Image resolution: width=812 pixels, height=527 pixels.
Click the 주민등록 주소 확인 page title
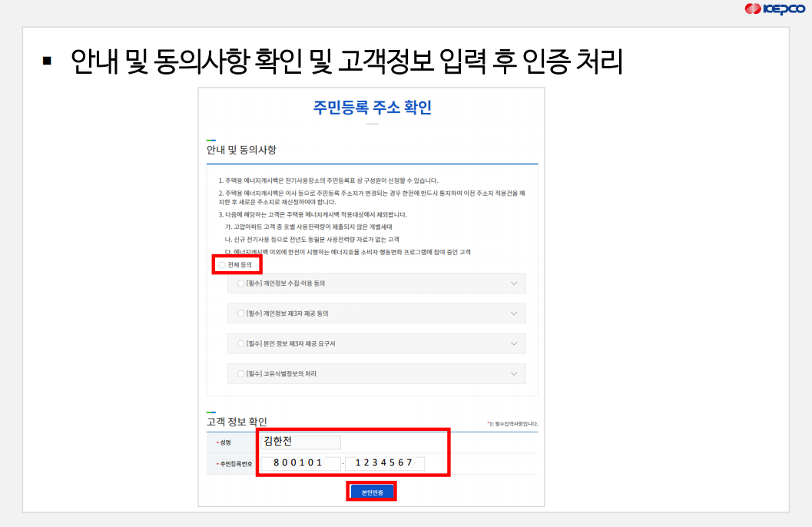point(370,106)
